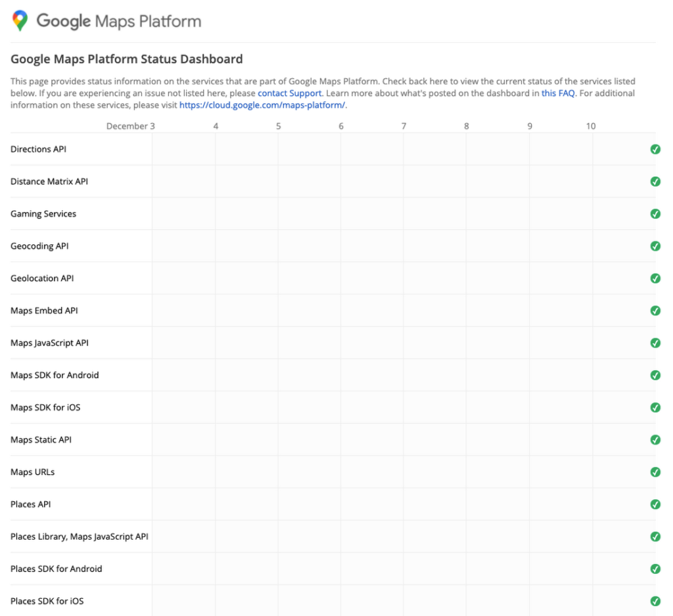The height and width of the screenshot is (616, 673).
Task: Click the Geolocation API status checkmark
Action: pos(655,278)
